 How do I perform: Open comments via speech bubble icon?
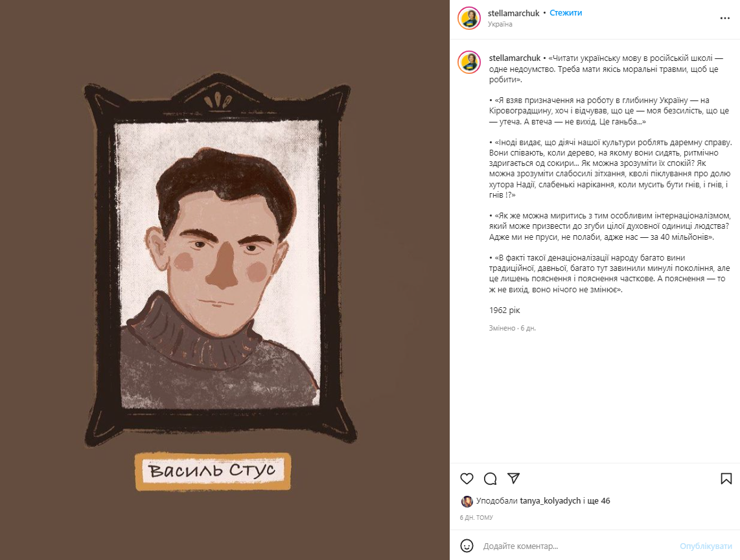(x=491, y=478)
